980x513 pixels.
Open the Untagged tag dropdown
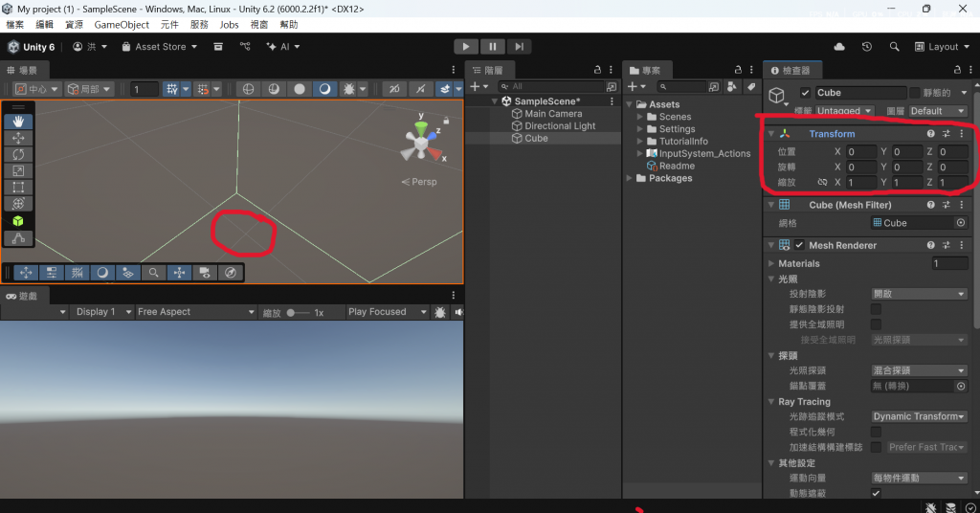click(844, 111)
